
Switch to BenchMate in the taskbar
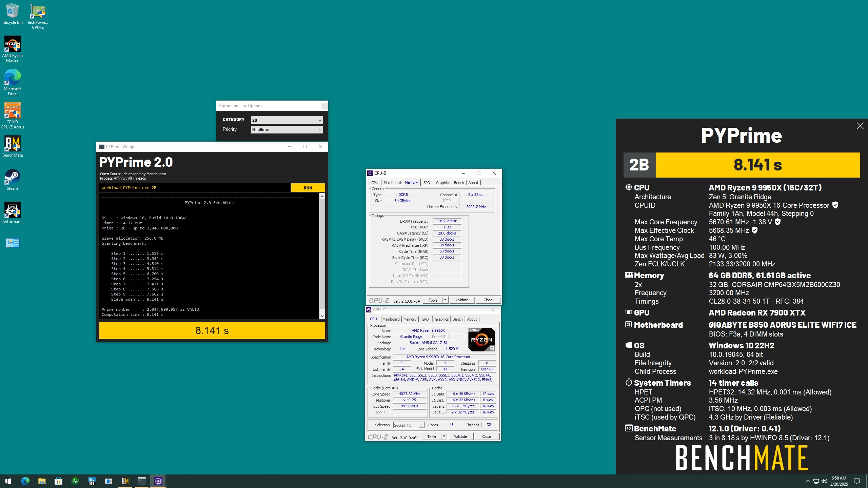tap(125, 481)
